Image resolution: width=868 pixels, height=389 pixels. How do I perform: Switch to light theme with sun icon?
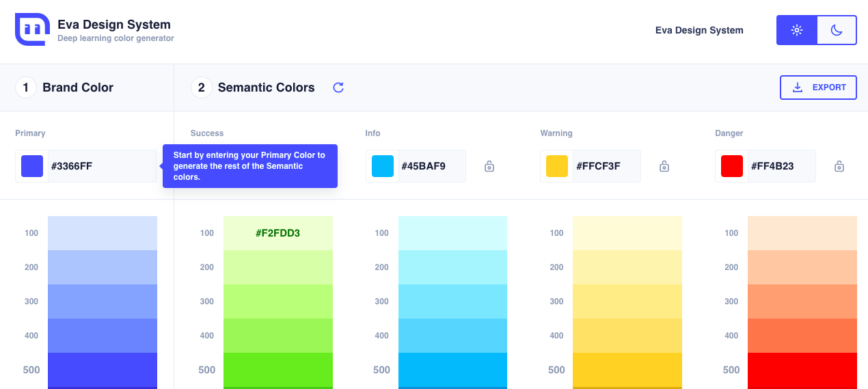pos(796,30)
